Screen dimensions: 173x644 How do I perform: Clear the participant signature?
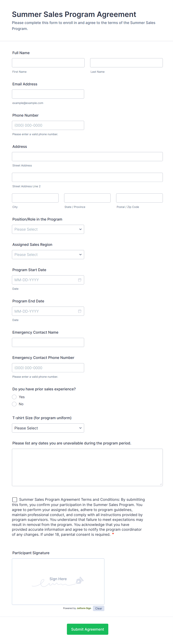click(99, 608)
